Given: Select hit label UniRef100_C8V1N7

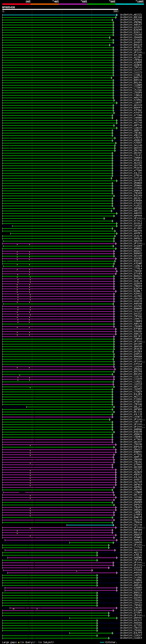Looking at the screenshot, I should [x=131, y=226].
